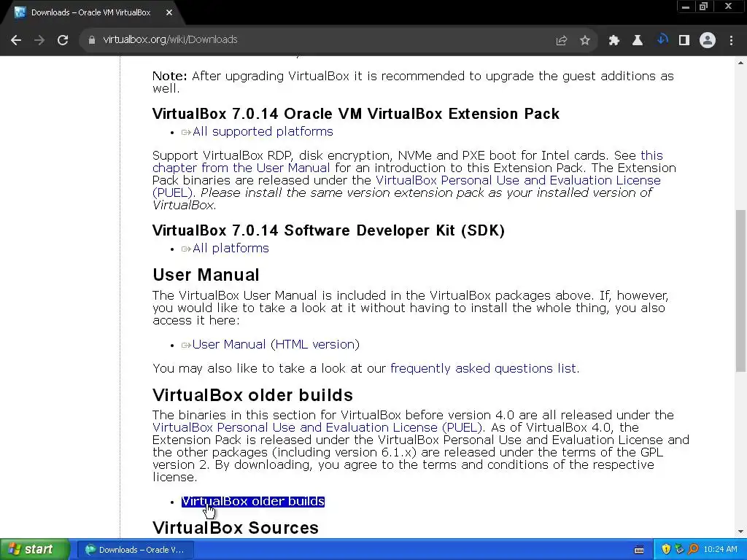Viewport: 747px width, 560px height.
Task: Reload the Downloads page
Action: (x=63, y=40)
